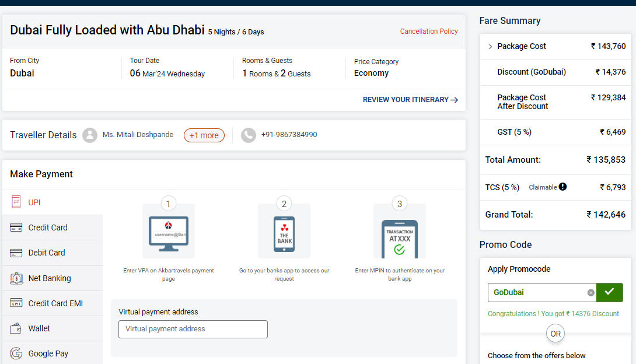Viewport: 636px width, 364px height.
Task: Choose Google Pay payment method
Action: coord(53,353)
